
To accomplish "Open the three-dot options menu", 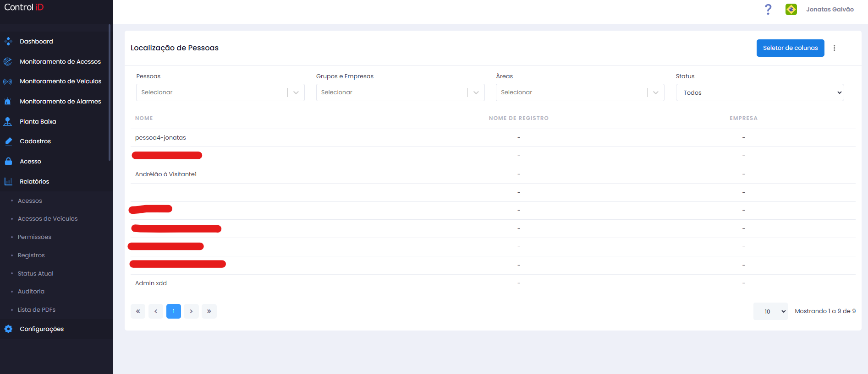I will pos(835,48).
